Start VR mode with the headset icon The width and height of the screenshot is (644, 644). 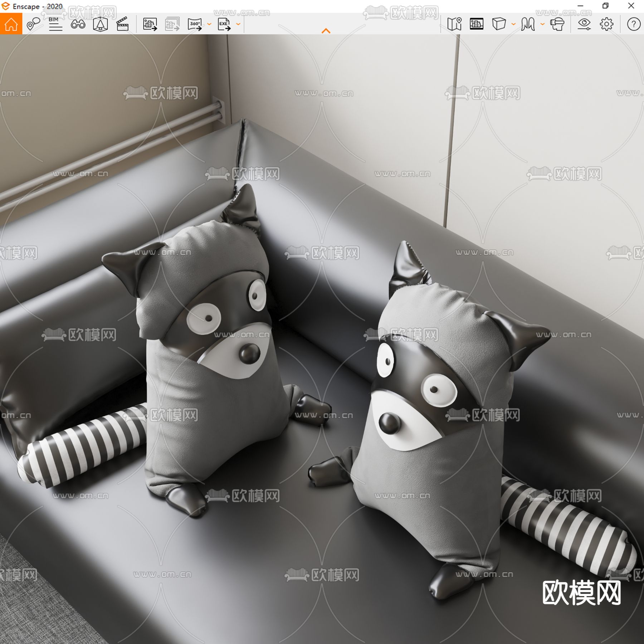click(x=557, y=24)
